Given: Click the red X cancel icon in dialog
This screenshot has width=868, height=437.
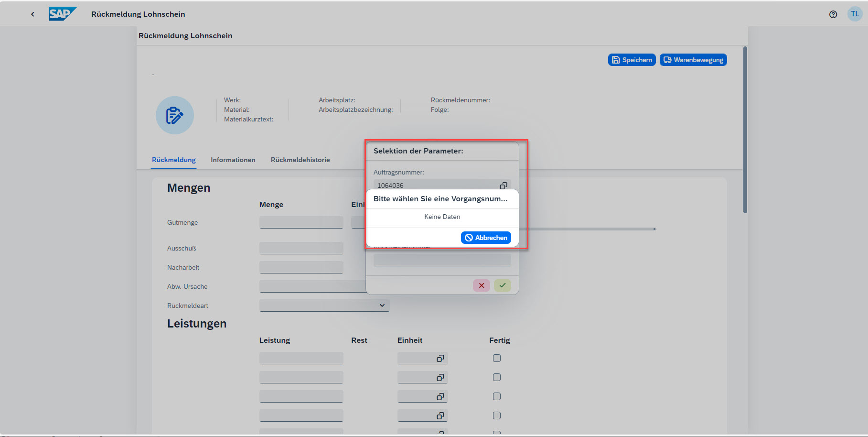Looking at the screenshot, I should 481,285.
